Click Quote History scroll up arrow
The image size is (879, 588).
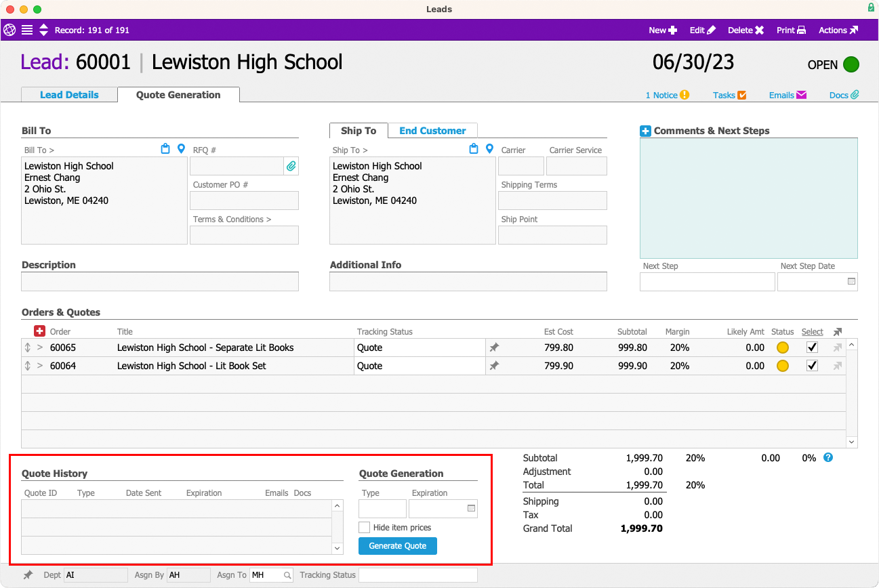coord(338,506)
